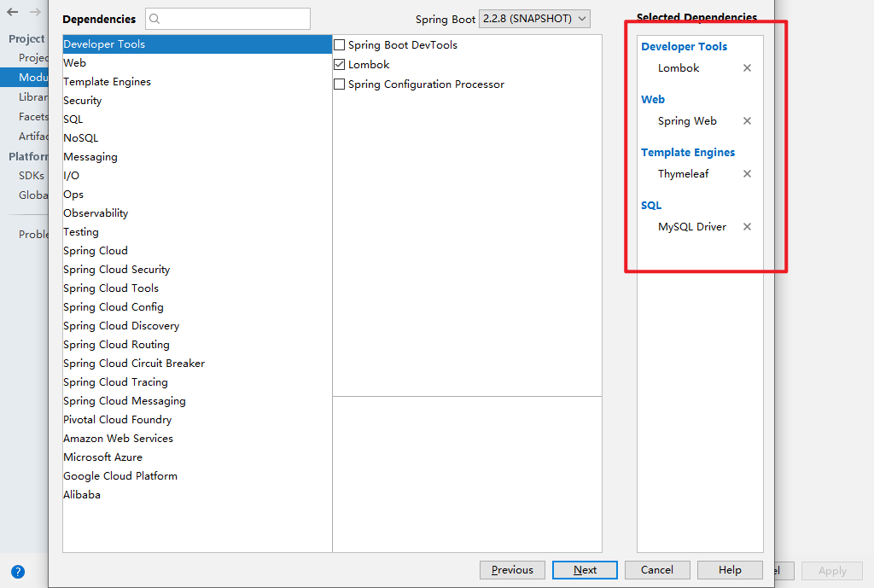Click Lombok in Selected Dependencies

[679, 68]
